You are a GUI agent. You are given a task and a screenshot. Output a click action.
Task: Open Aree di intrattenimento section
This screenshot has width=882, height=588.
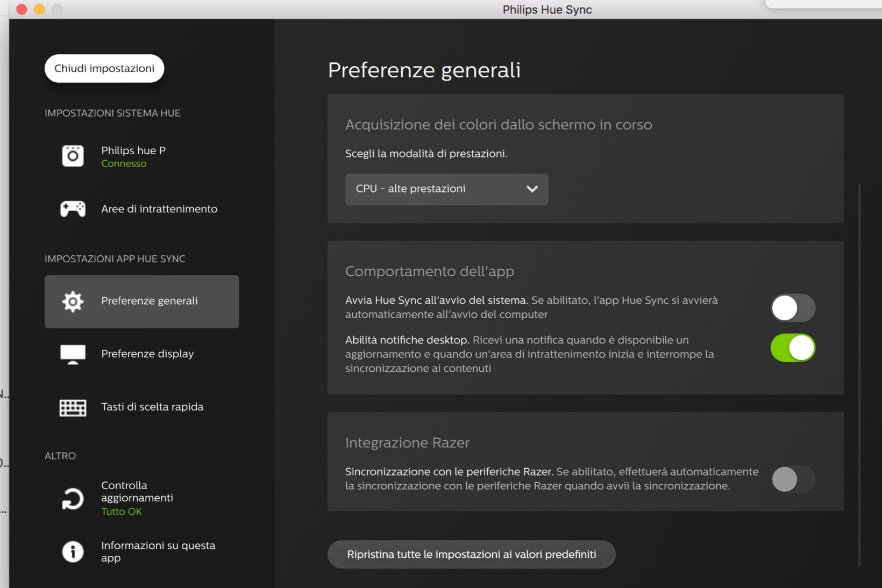[x=159, y=209]
